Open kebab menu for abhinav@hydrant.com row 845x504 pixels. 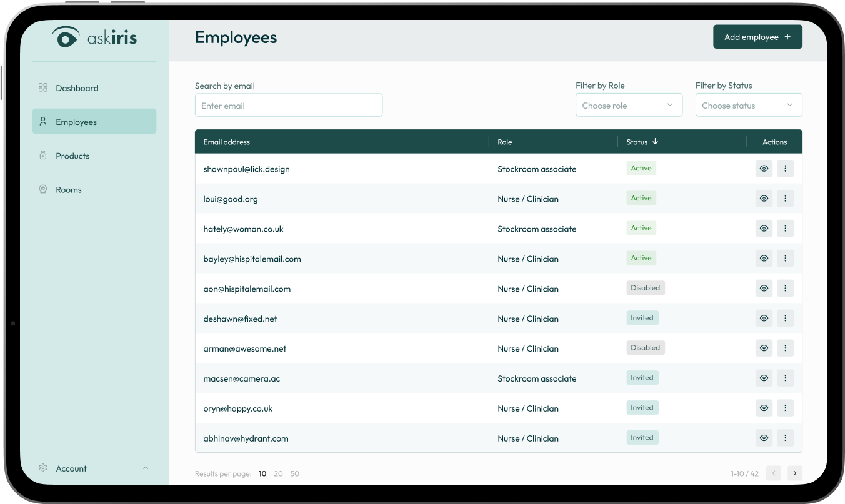click(x=785, y=438)
